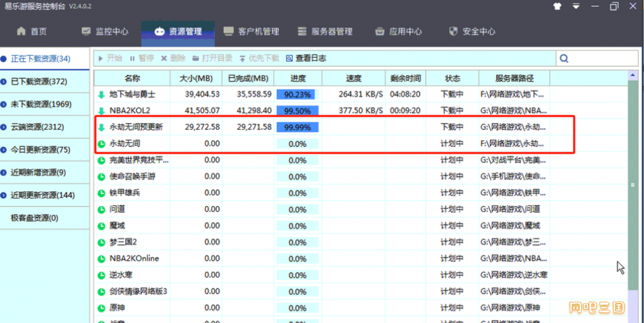Open 服务器管理 tab

point(325,31)
